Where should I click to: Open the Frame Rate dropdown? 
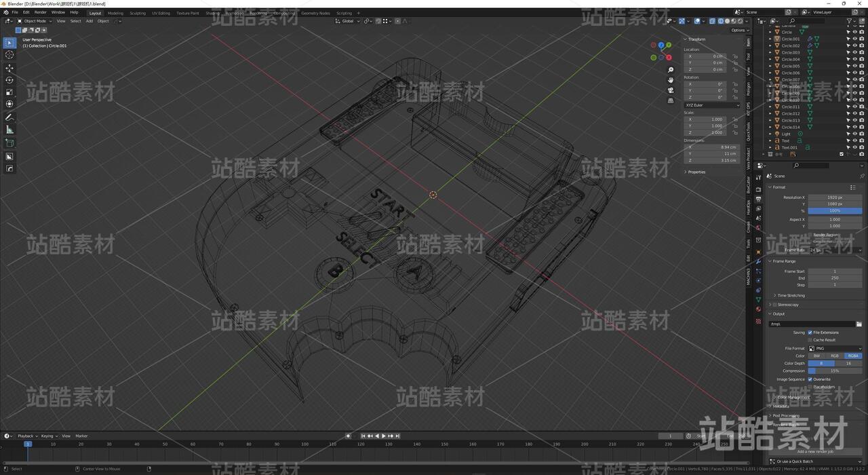835,250
